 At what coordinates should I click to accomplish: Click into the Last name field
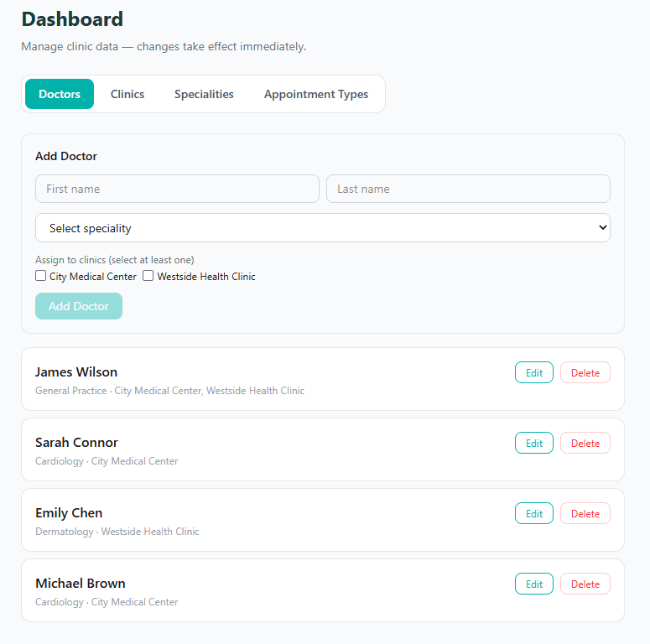click(468, 189)
